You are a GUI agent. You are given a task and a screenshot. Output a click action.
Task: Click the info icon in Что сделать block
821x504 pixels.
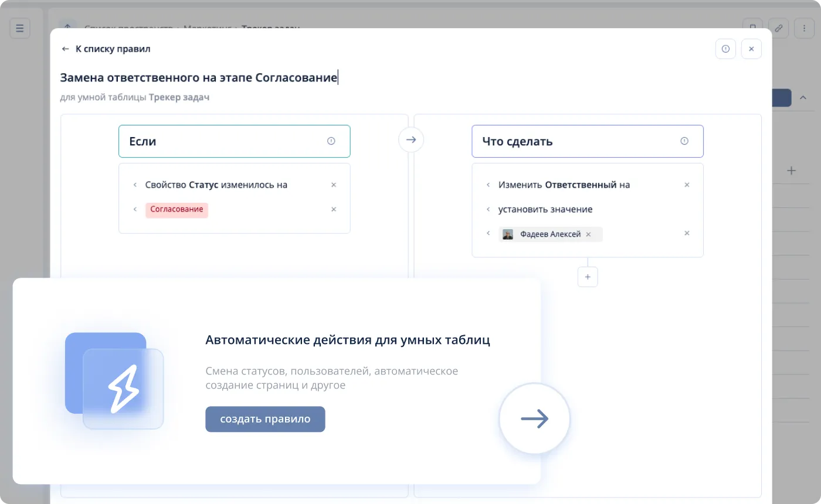[684, 141]
